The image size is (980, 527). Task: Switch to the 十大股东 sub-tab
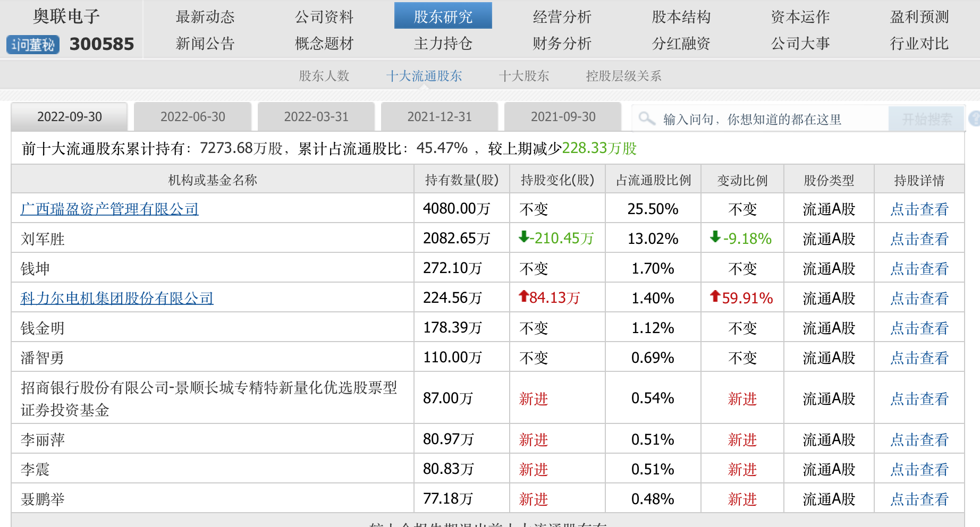[x=523, y=76]
